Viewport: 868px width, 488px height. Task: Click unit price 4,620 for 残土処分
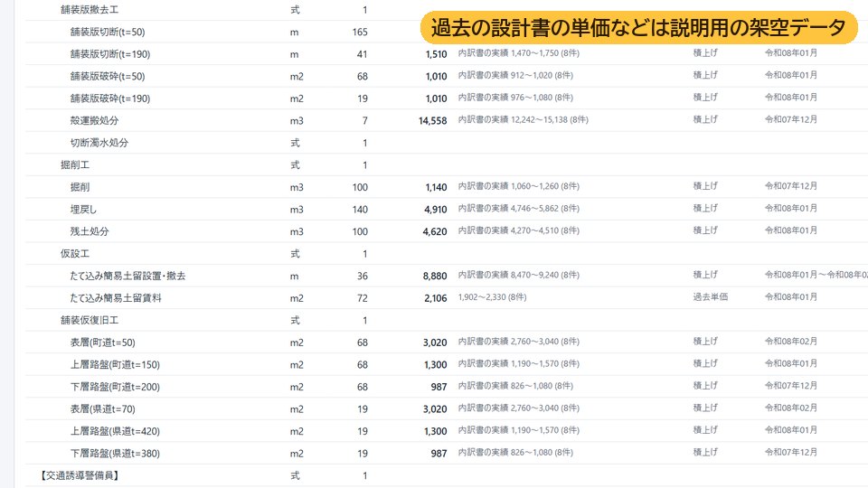point(435,231)
